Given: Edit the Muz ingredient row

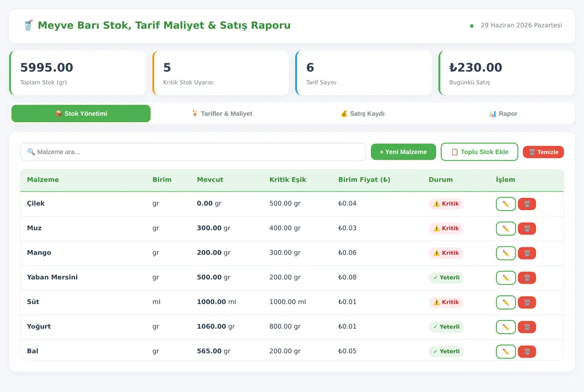Looking at the screenshot, I should (x=506, y=229).
